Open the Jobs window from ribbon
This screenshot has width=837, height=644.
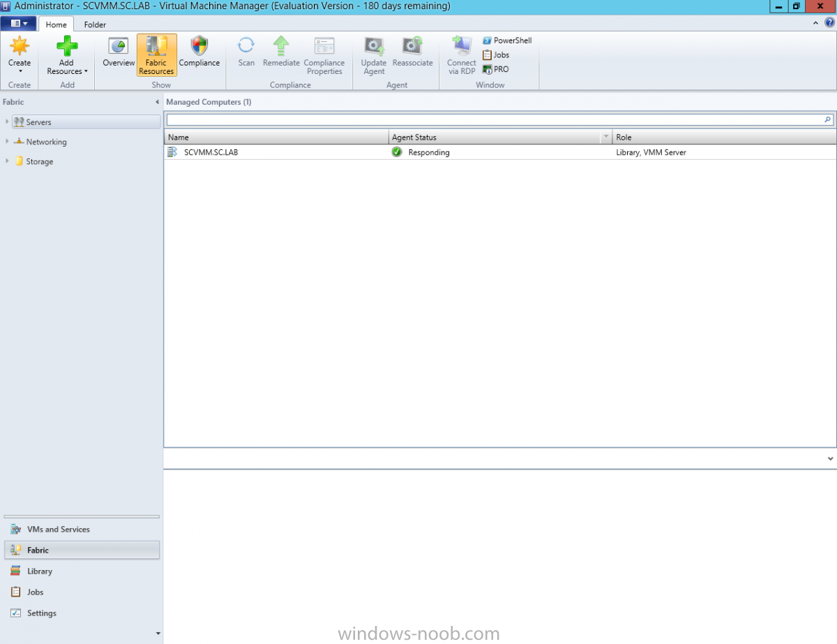[496, 55]
